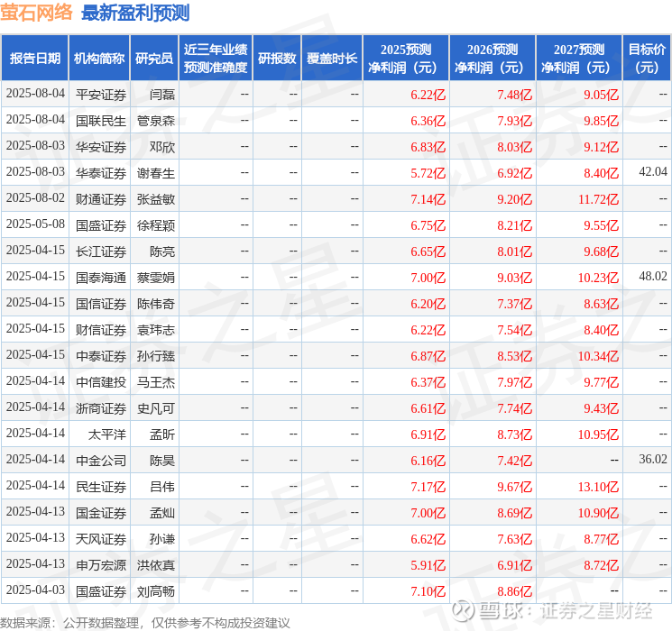Screen dimensions: 672x631
Task: Select the 报告日期 column header
Action: [x=34, y=59]
